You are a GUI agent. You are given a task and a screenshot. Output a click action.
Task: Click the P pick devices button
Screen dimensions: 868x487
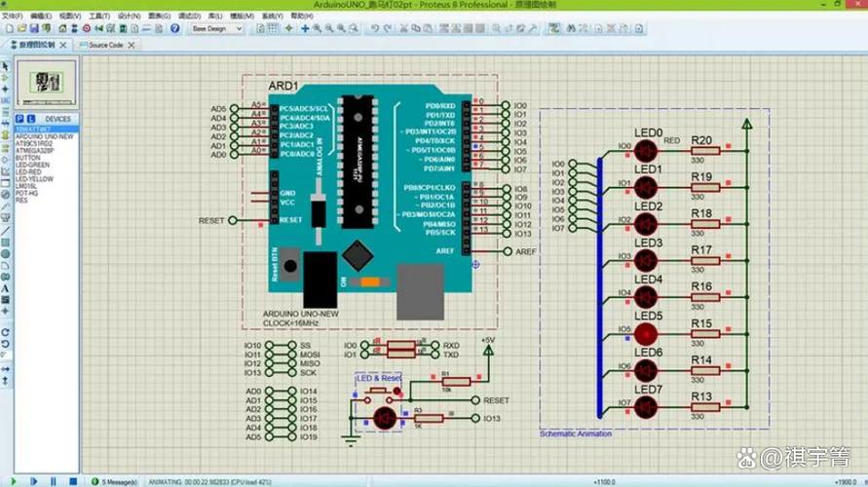click(x=19, y=119)
